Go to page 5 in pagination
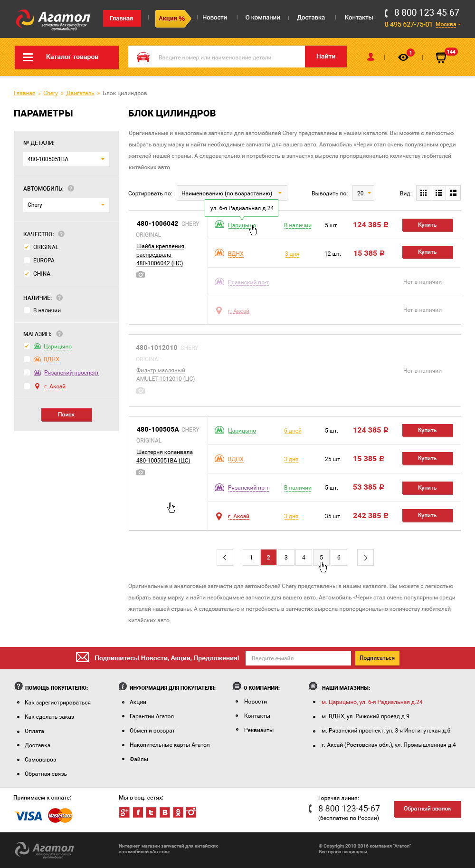This screenshot has width=475, height=868. coord(321,558)
